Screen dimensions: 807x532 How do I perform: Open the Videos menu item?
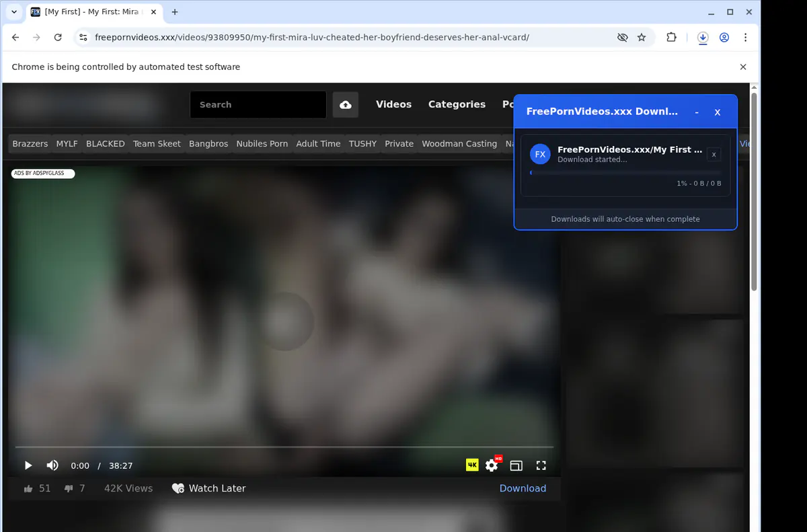(x=393, y=104)
